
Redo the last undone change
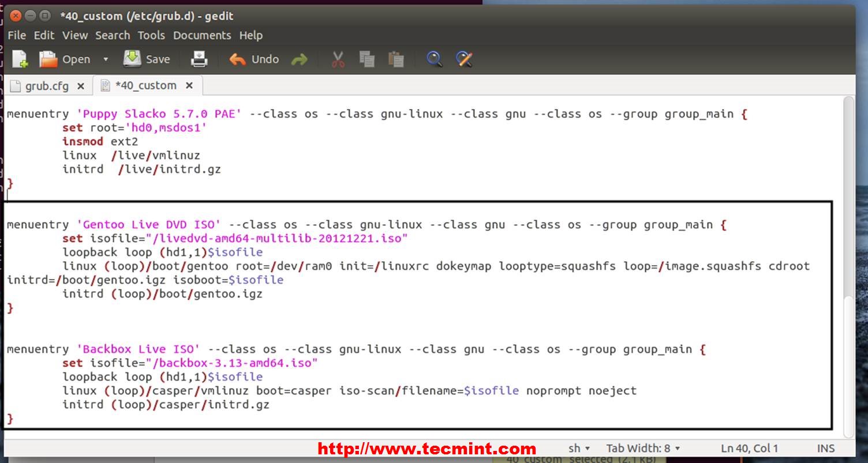point(300,59)
